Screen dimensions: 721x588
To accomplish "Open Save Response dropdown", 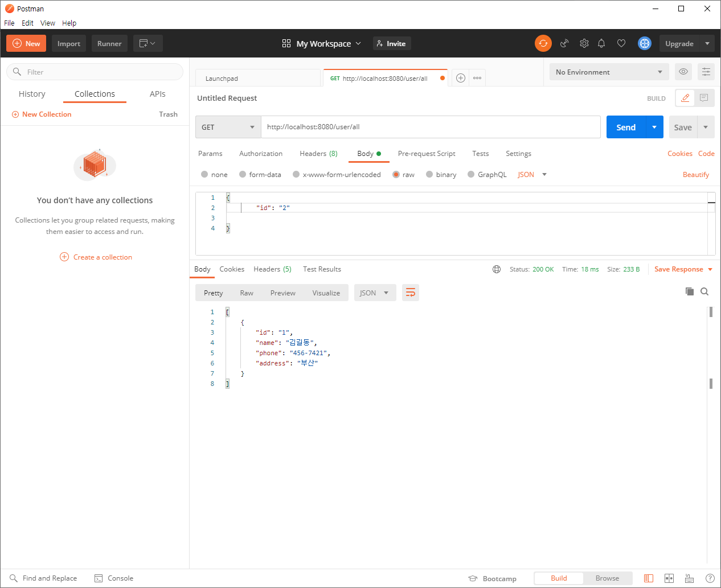I will 683,269.
